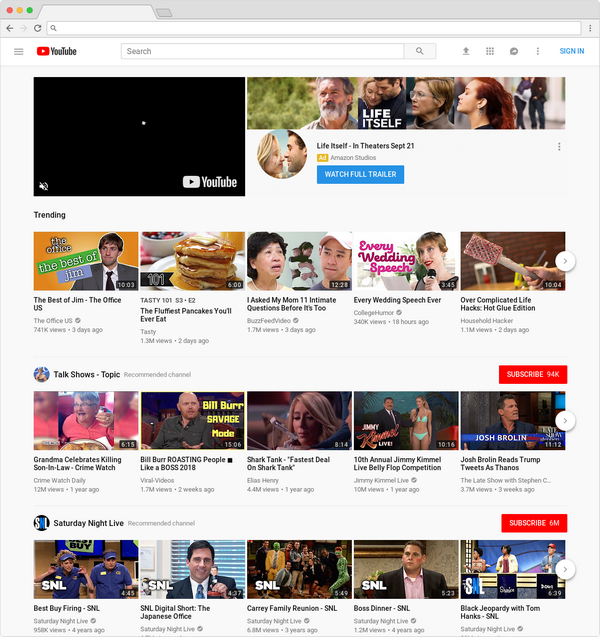The width and height of the screenshot is (600, 637).
Task: Show more Saturday Night Live videos arrow
Action: coord(565,570)
